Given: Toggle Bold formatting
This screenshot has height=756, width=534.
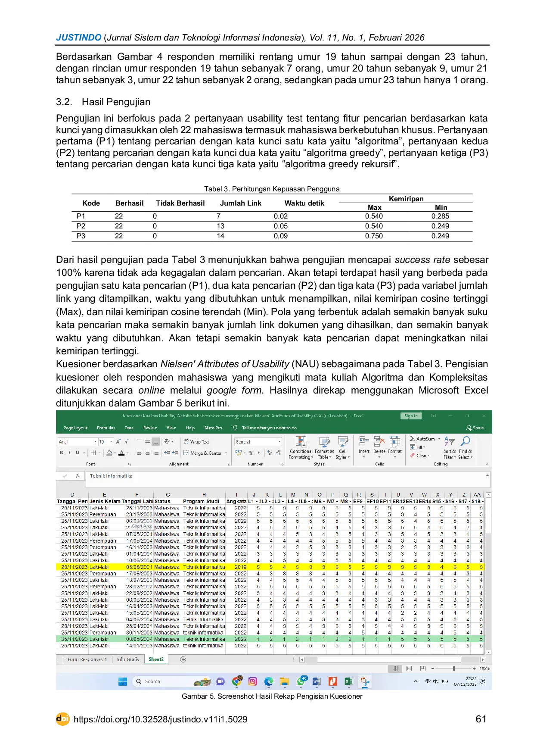Looking at the screenshot, I should pos(62,453).
